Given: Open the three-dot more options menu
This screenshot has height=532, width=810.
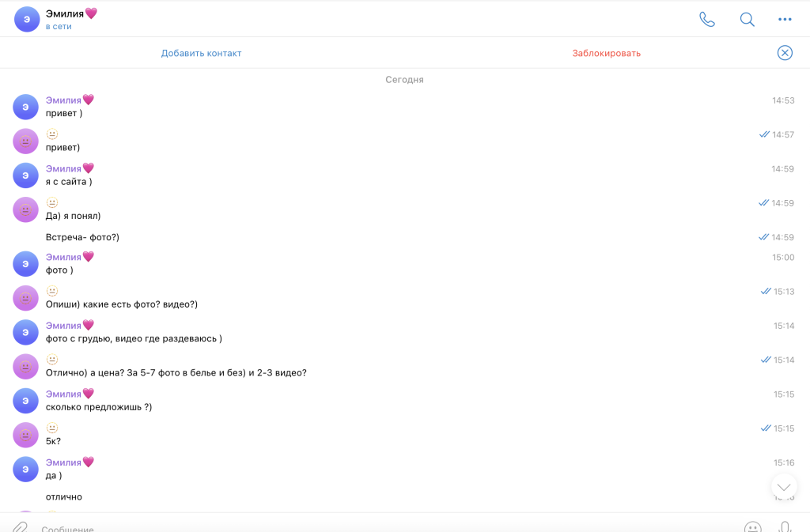Looking at the screenshot, I should 785,20.
